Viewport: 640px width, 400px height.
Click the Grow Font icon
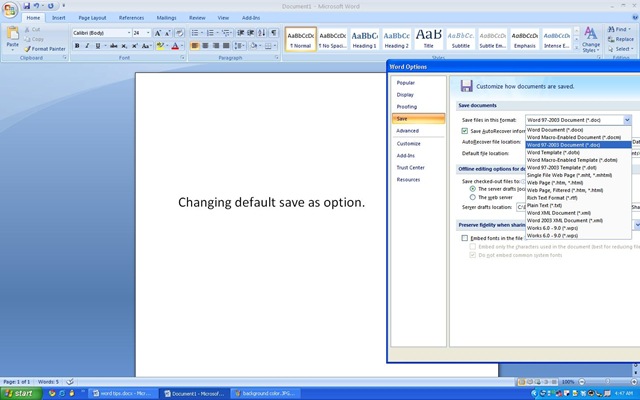coord(158,33)
